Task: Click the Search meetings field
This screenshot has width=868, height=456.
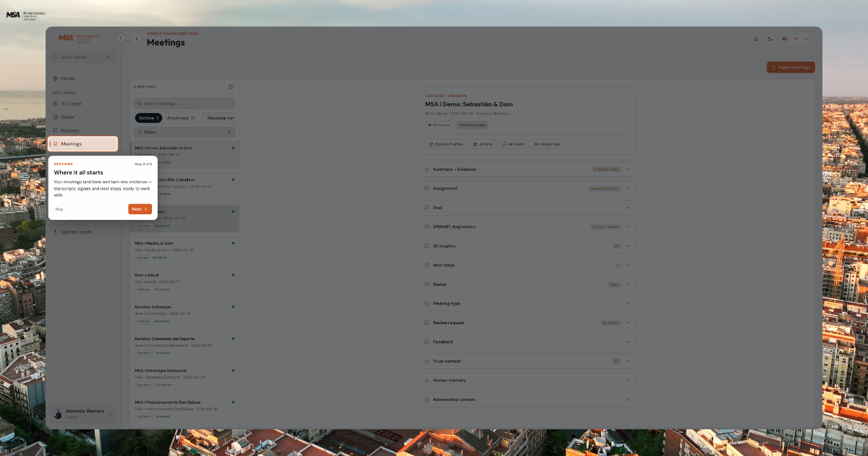Action: click(x=184, y=104)
